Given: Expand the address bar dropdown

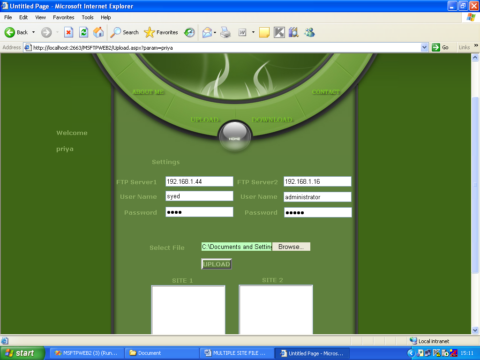Looking at the screenshot, I should (424, 48).
